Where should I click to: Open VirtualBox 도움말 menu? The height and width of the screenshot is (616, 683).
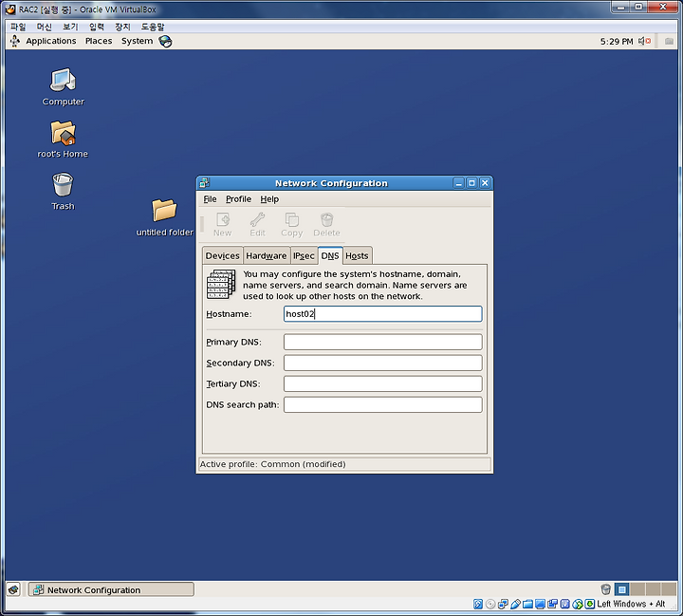[153, 27]
